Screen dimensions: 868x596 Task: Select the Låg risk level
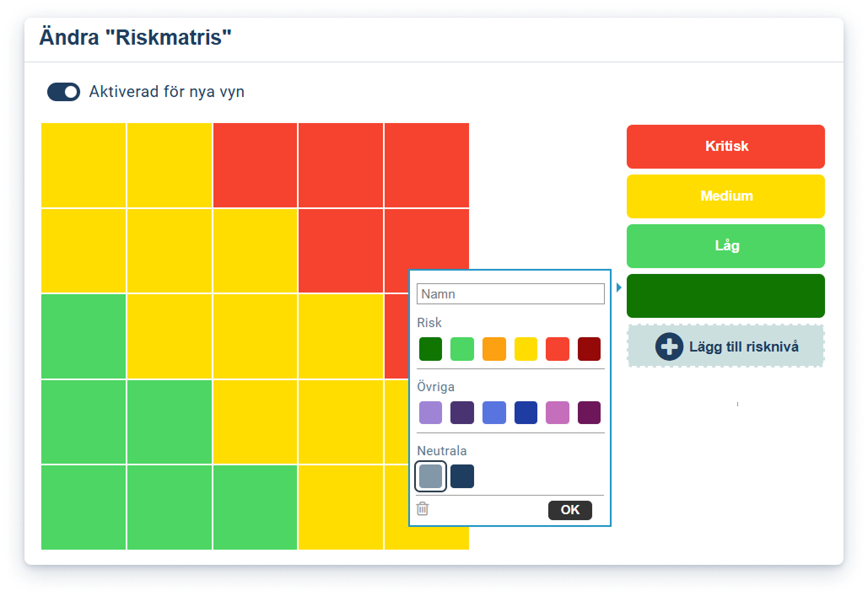click(725, 246)
